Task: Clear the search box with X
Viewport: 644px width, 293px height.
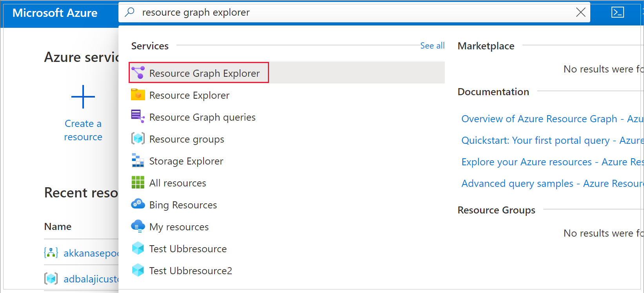Action: [x=580, y=13]
